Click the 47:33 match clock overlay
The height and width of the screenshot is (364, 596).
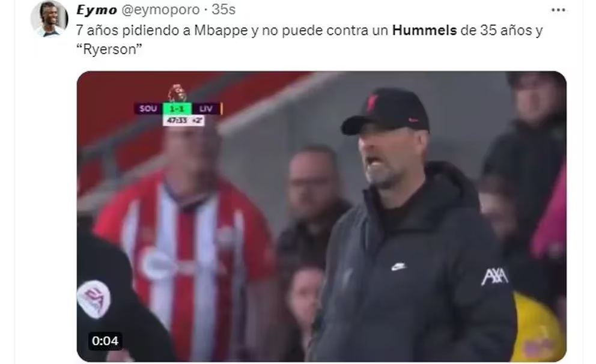(177, 121)
